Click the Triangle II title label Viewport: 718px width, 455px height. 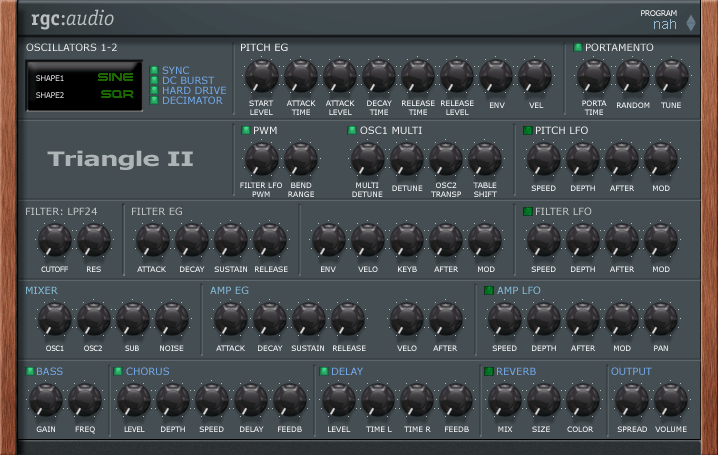pos(120,159)
